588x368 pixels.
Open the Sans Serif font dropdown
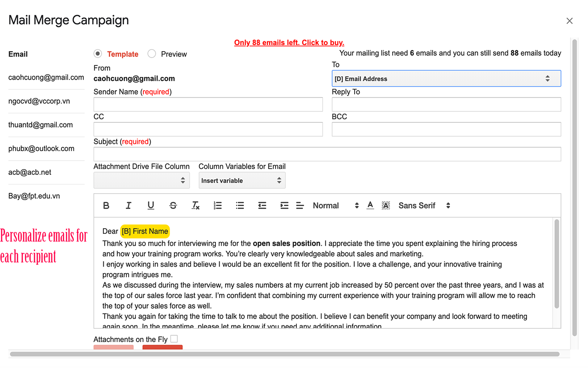(x=424, y=206)
